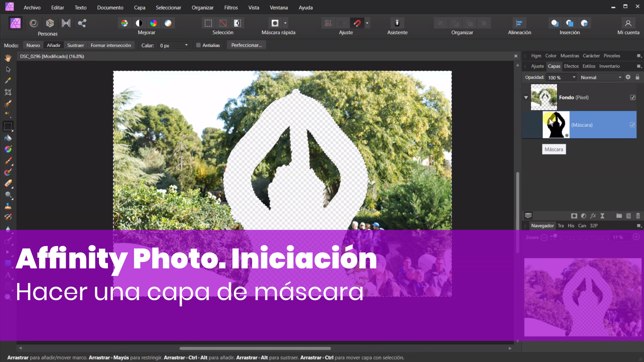Switch to the Develop Persona icon
Viewport: 644px width, 362px height.
tap(50, 23)
